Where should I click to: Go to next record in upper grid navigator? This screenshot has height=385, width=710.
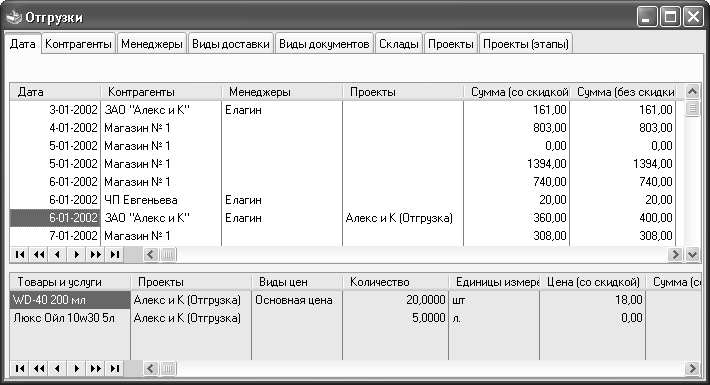point(77,255)
